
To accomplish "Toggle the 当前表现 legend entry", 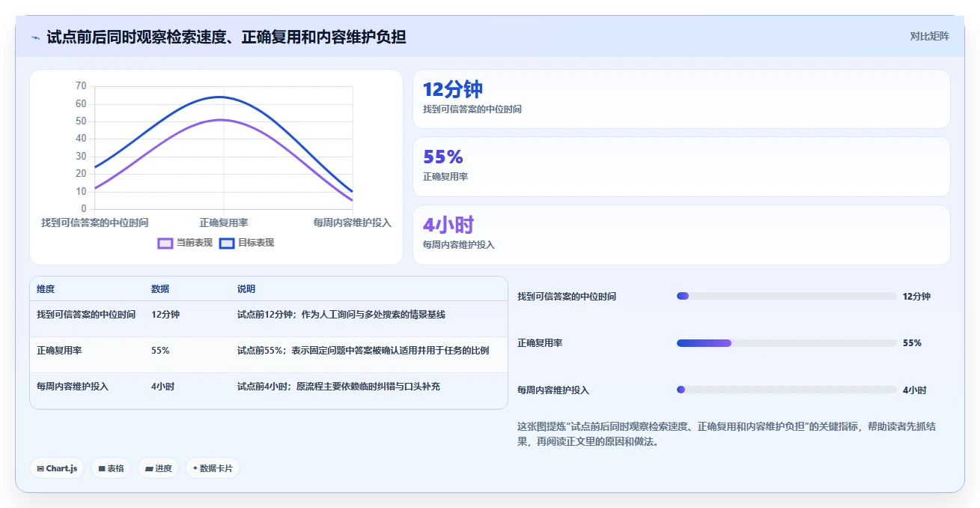I will point(185,243).
